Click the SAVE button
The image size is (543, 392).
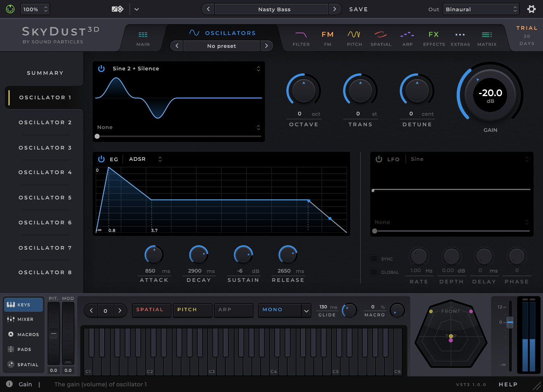tap(358, 9)
